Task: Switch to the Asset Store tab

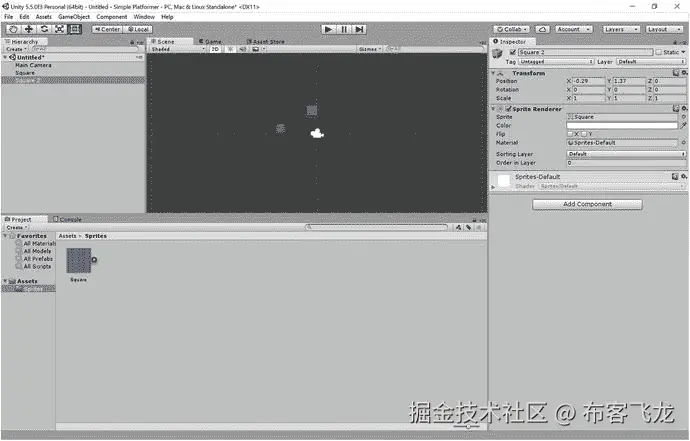Action: 265,41
